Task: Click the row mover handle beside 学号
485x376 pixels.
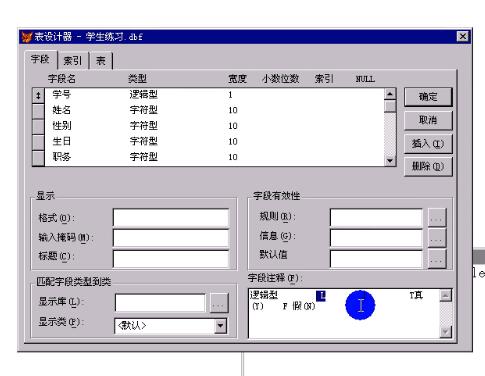Action: 38,96
